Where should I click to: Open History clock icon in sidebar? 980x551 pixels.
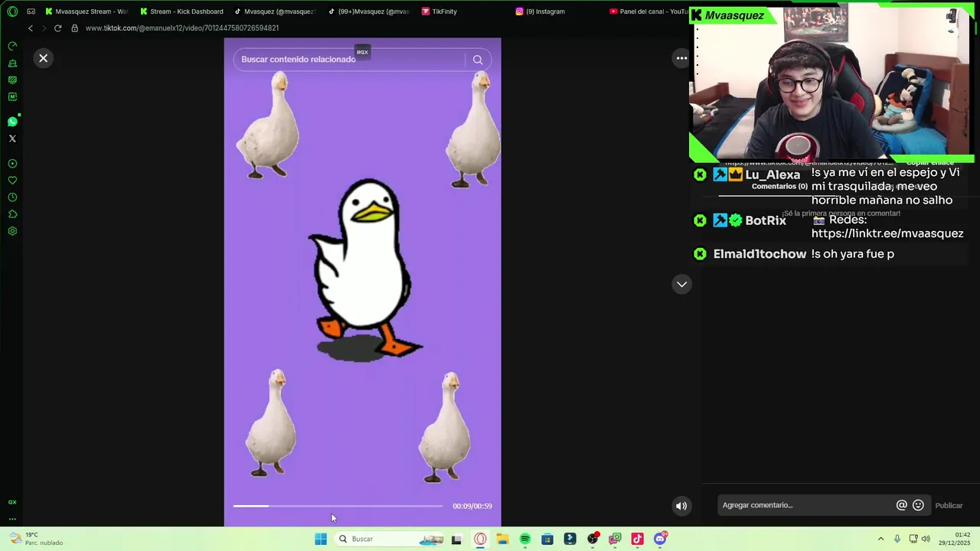coord(12,197)
